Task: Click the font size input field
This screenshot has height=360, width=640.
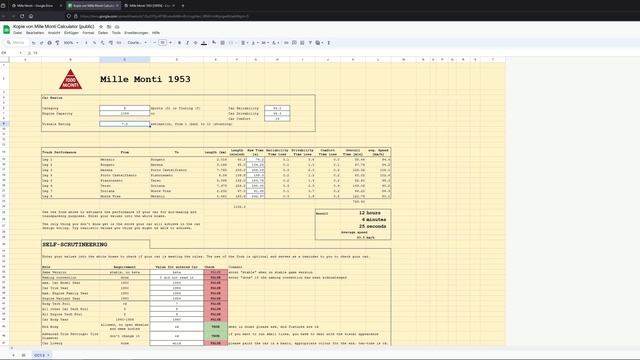Action: (x=162, y=42)
